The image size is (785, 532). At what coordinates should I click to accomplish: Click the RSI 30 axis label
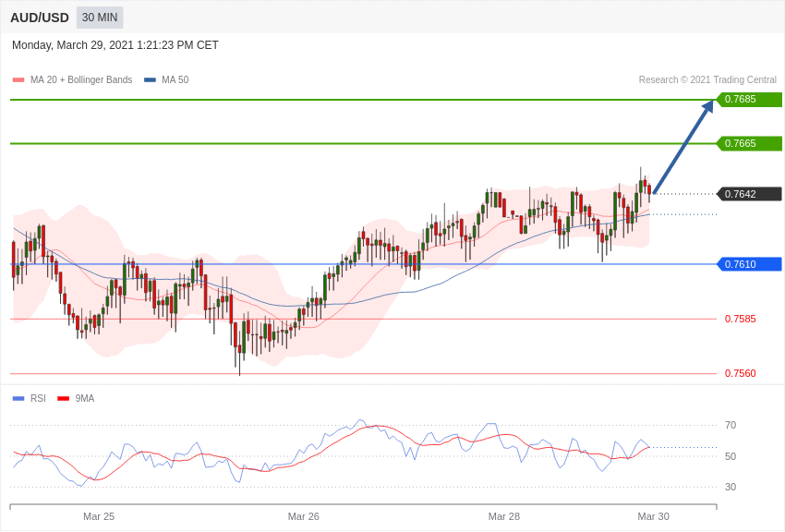731,487
